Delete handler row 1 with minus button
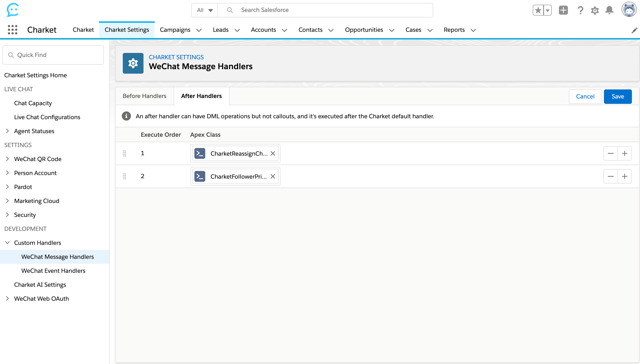This screenshot has width=640, height=364. coord(610,153)
